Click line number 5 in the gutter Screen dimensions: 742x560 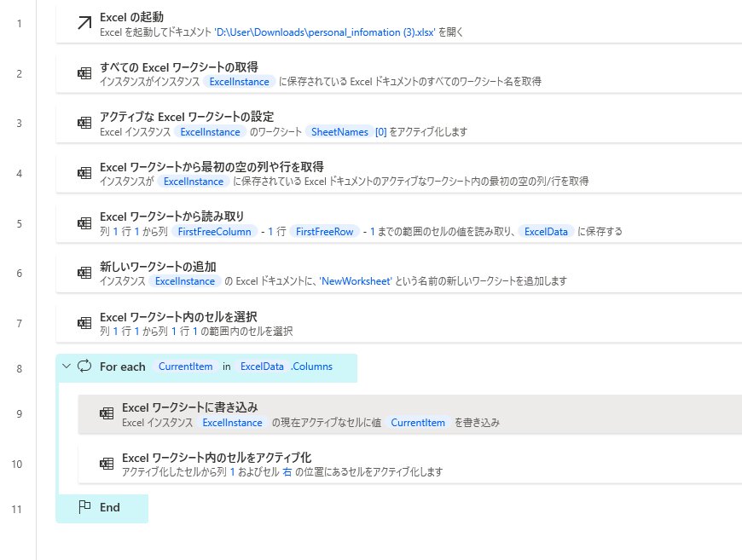click(x=19, y=223)
